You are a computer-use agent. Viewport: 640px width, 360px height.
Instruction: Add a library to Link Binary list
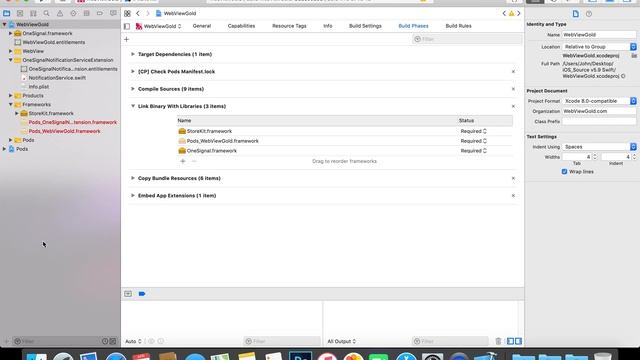pyautogui.click(x=183, y=161)
